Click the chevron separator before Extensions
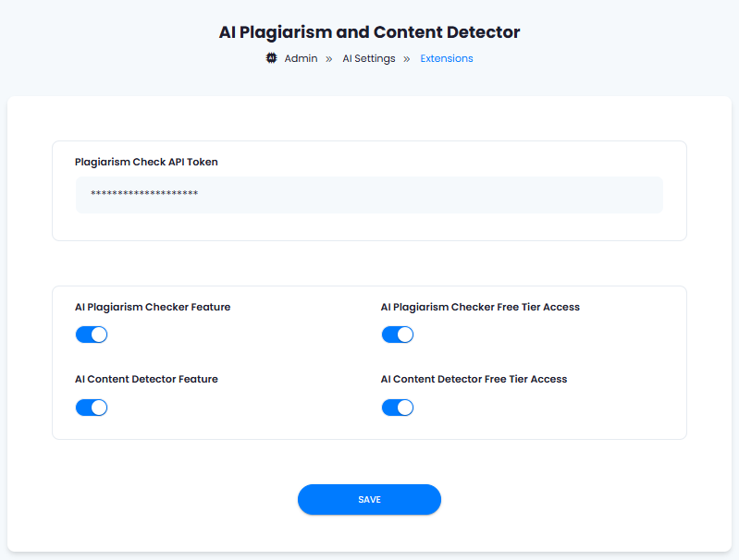Image resolution: width=739 pixels, height=560 pixels. pos(407,59)
